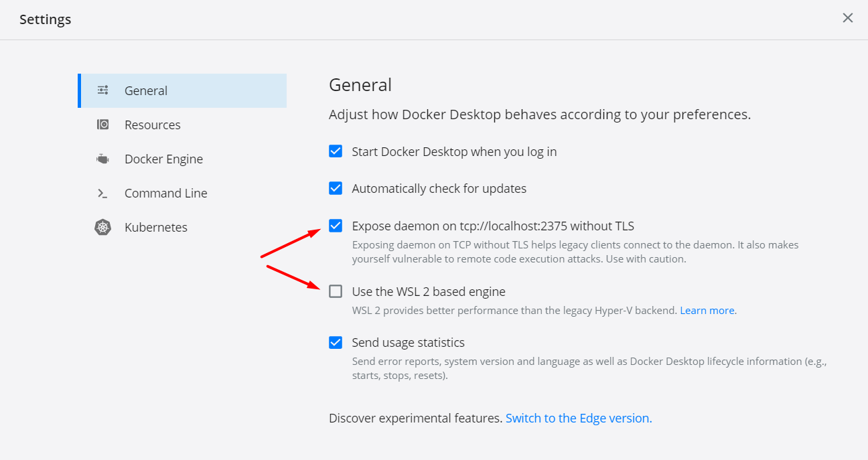Click the 'Discover experimental features.' text
The height and width of the screenshot is (460, 868).
(415, 418)
